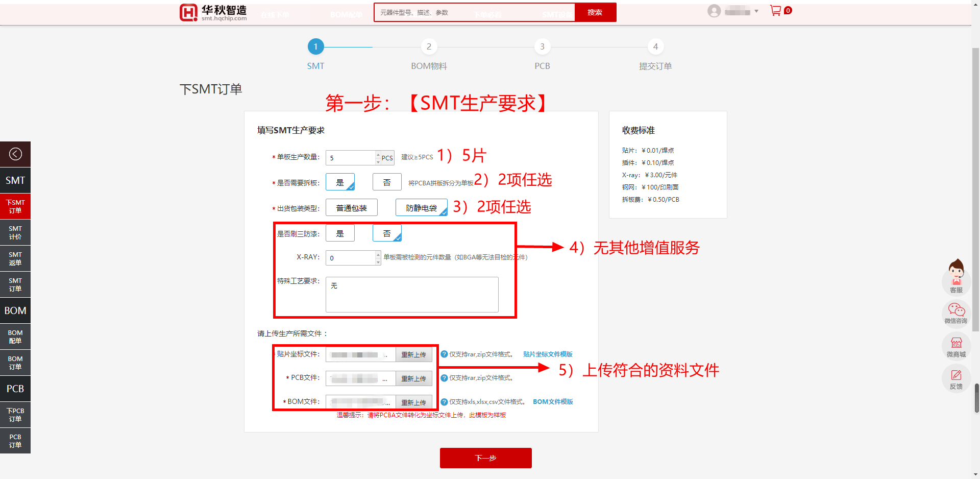The width and height of the screenshot is (980, 479).
Task: Click the page vertical scrollbar
Action: click(976, 204)
